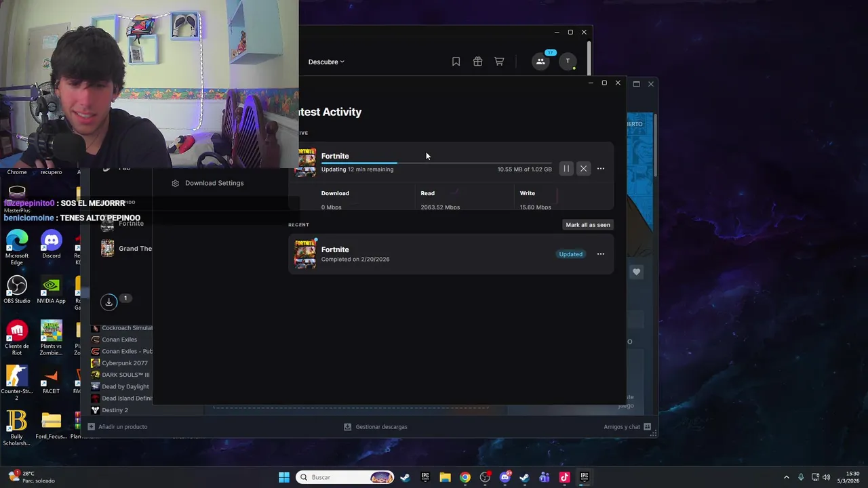Open the downloads icon with badge 1
The image size is (868, 488).
pos(108,302)
